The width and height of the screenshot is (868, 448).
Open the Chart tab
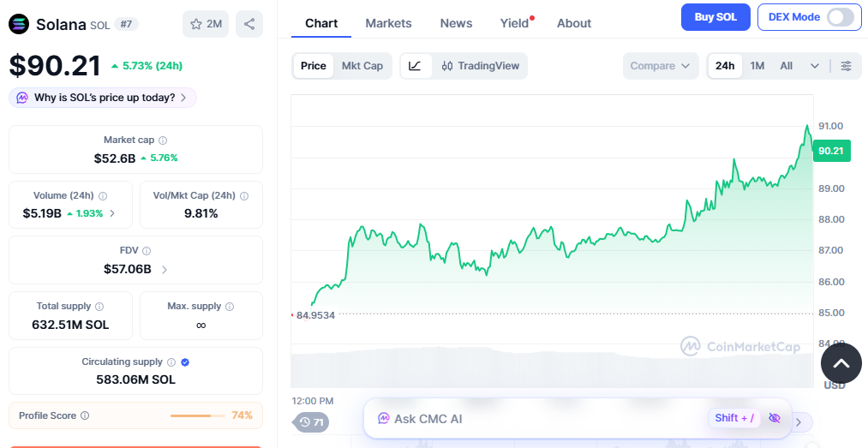click(321, 23)
